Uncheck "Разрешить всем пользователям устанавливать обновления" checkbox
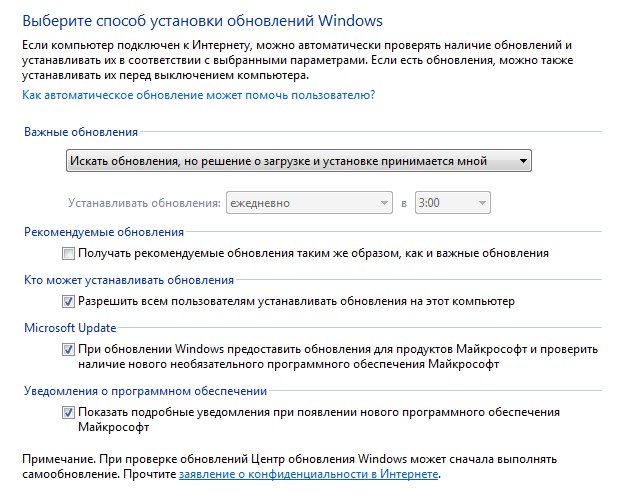Viewport: 626px width, 500px height. (x=69, y=301)
